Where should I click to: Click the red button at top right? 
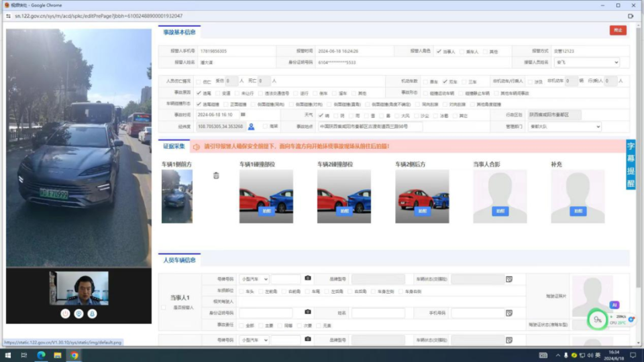pyautogui.click(x=617, y=30)
